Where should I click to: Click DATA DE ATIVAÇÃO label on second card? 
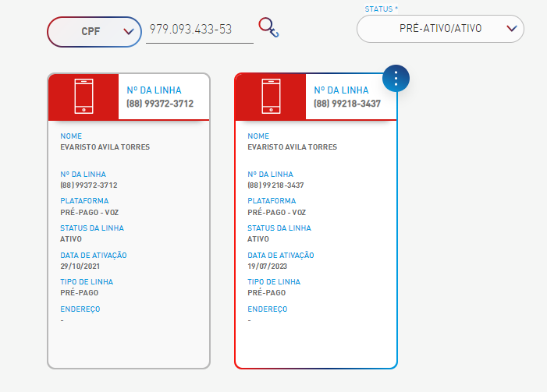coord(281,256)
